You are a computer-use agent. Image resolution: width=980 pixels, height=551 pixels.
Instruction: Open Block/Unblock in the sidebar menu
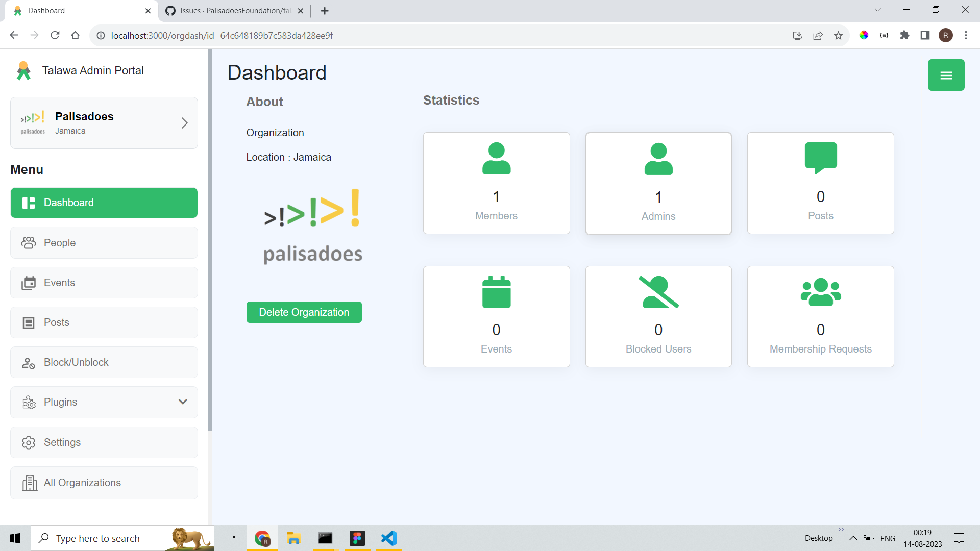(x=104, y=362)
